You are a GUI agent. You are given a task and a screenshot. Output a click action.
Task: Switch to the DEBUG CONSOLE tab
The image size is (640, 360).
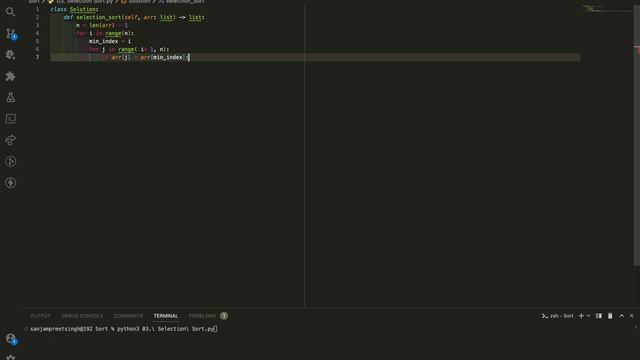[x=82, y=316]
